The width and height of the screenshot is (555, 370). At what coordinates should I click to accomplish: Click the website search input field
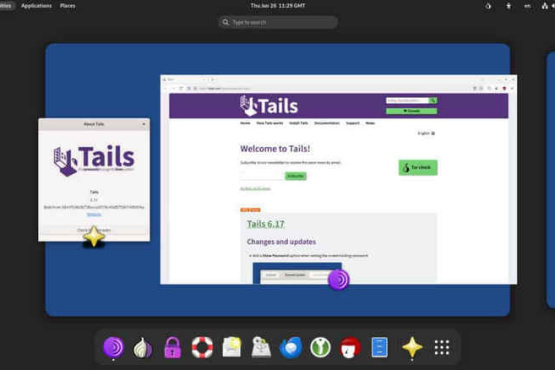click(x=407, y=101)
